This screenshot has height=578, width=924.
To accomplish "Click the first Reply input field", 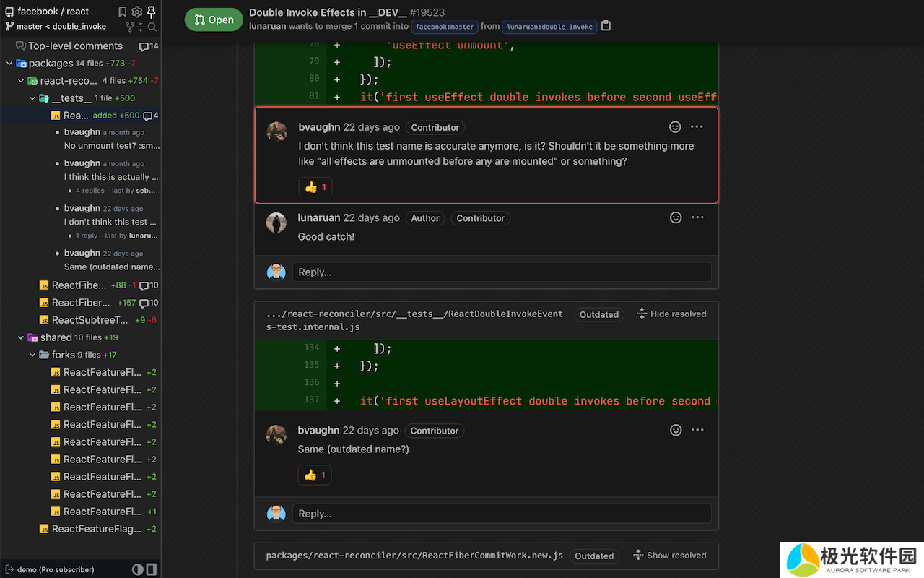I will [501, 272].
